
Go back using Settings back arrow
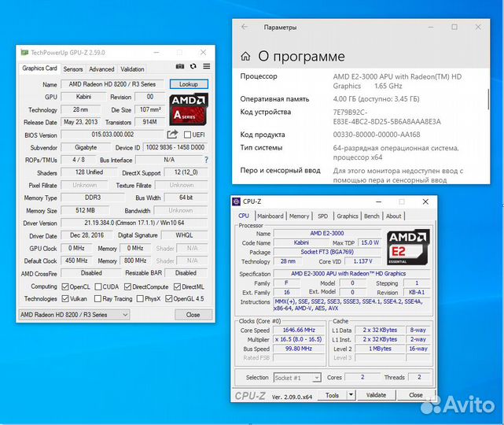pos(245,28)
